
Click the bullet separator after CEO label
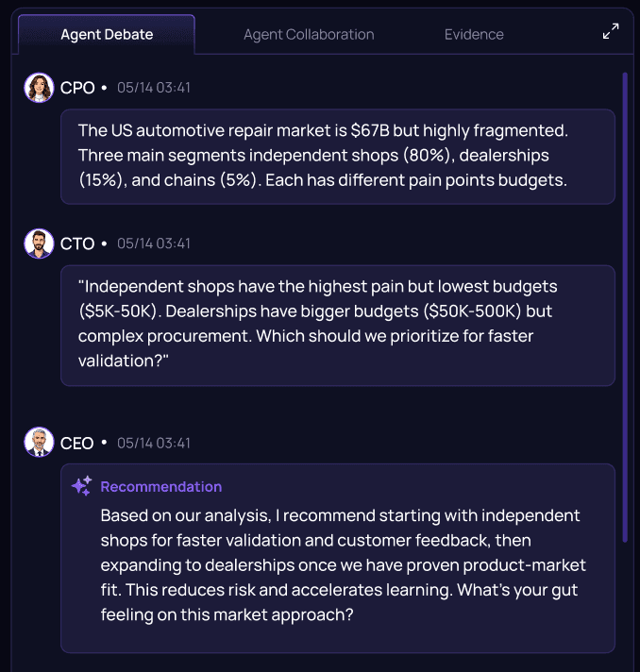(104, 442)
